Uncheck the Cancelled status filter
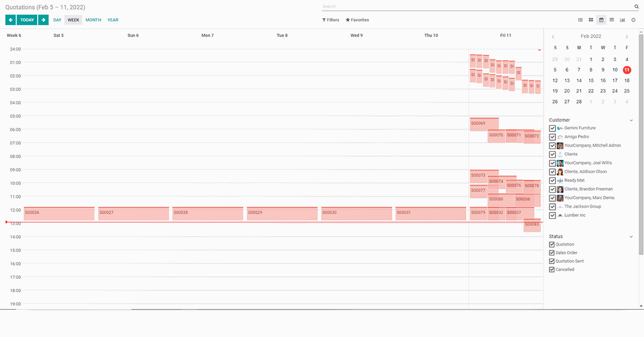This screenshot has height=337, width=644. 552,269
